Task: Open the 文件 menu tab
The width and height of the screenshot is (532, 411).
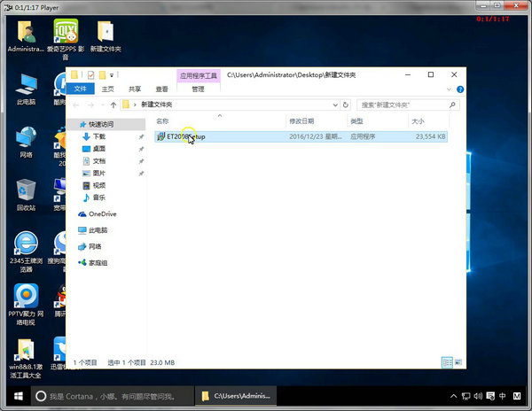Action: tap(81, 89)
